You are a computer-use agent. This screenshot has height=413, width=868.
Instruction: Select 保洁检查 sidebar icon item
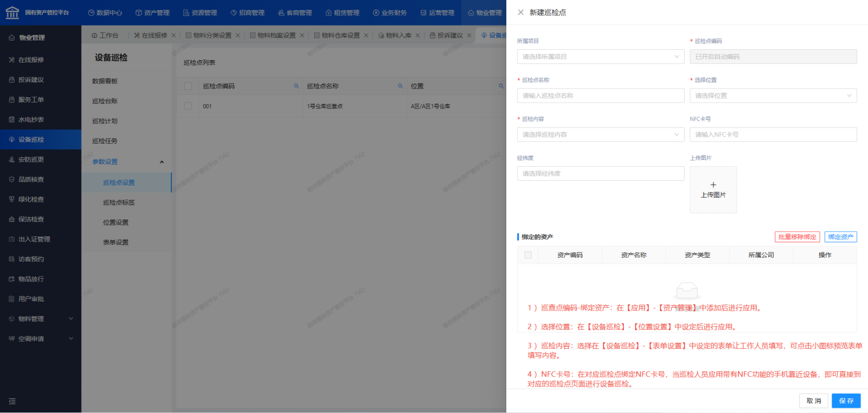point(41,219)
